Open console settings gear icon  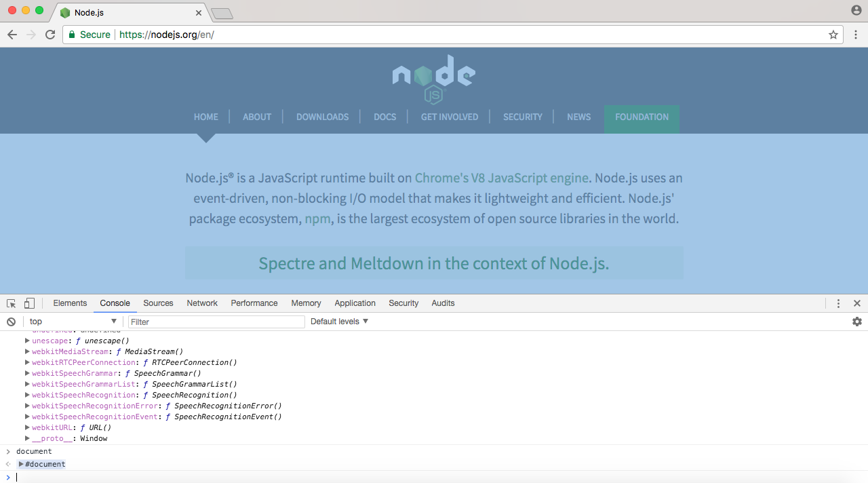[857, 322]
